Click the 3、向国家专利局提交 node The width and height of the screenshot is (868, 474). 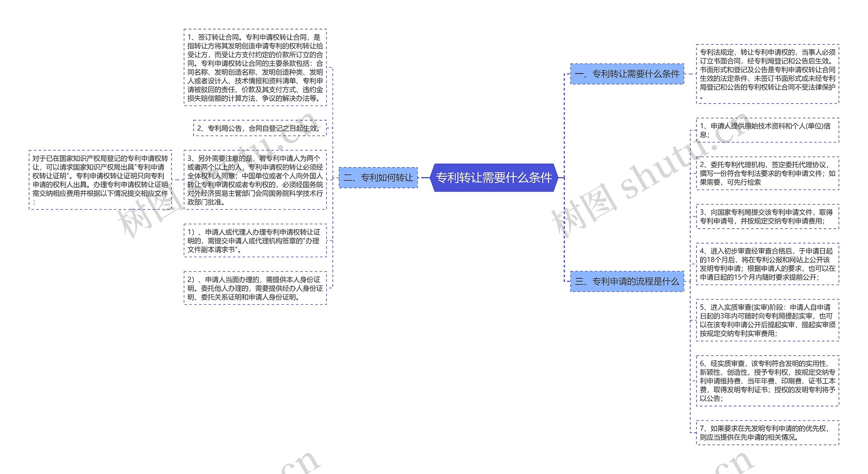click(x=767, y=216)
